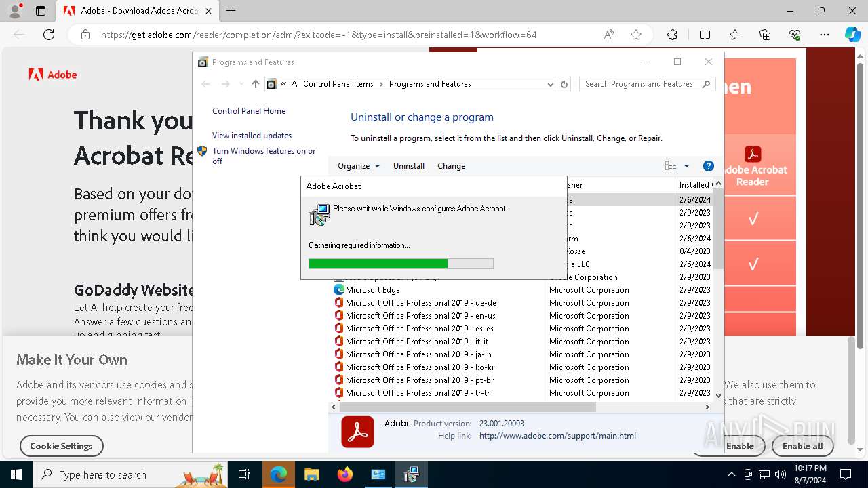This screenshot has width=868, height=488.
Task: Select Microsoft Office Professional 2019 - es-es
Action: coord(420,329)
